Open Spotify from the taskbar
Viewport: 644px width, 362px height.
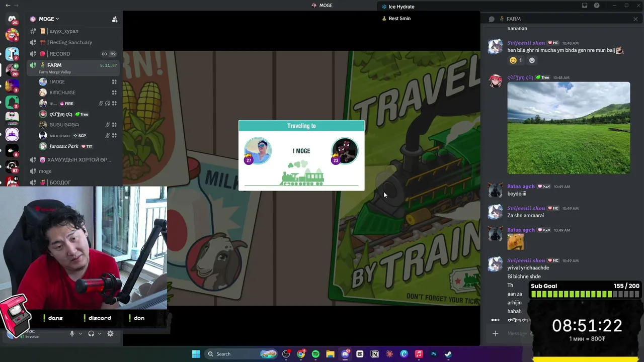pyautogui.click(x=315, y=354)
